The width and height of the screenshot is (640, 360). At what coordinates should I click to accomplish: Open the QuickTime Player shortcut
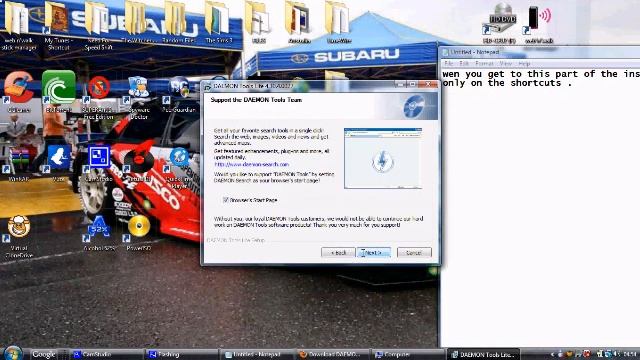[x=179, y=167]
